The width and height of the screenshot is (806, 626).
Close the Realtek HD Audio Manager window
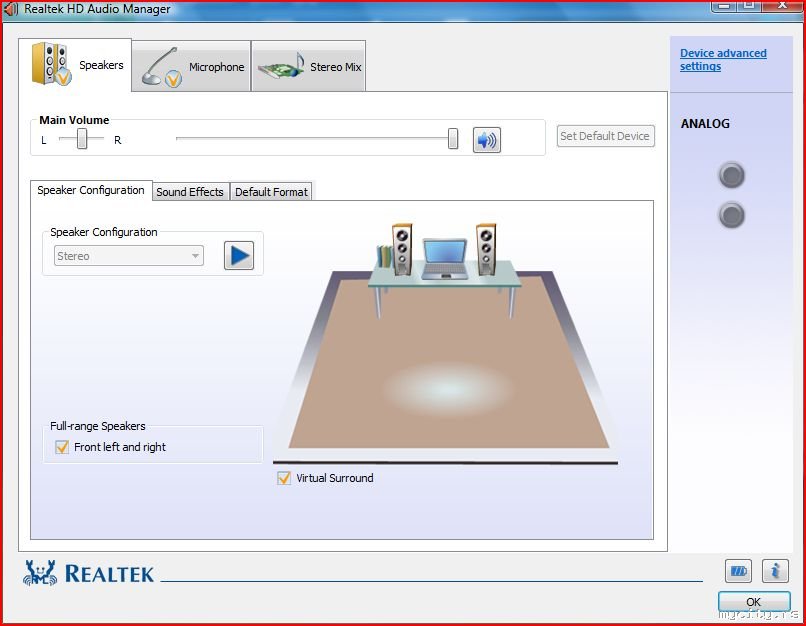tap(782, 5)
